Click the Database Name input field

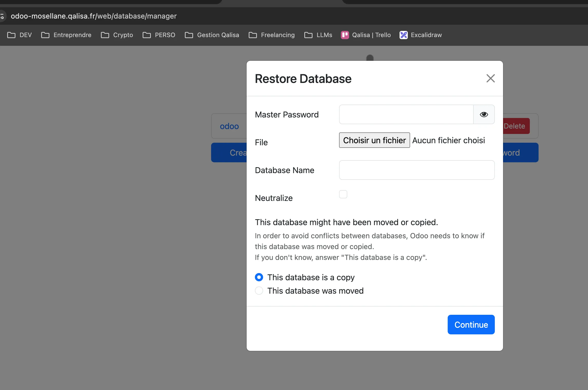[x=417, y=170]
